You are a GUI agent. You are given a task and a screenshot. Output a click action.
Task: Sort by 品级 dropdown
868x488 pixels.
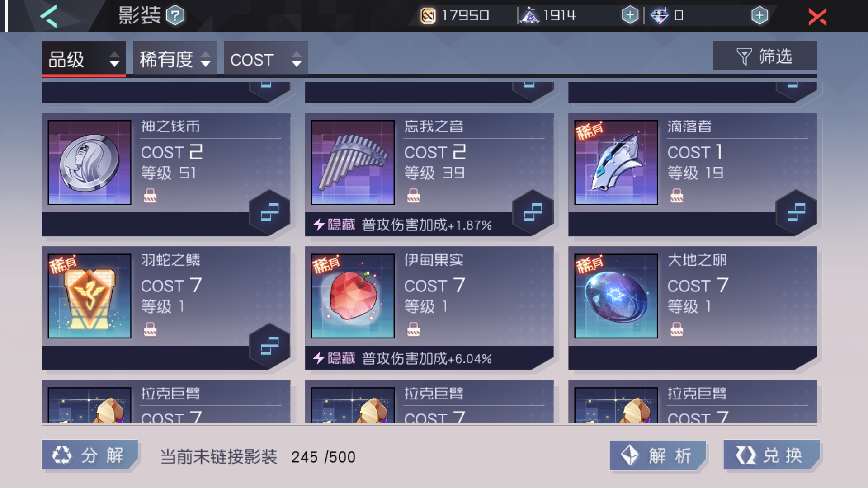pos(84,59)
